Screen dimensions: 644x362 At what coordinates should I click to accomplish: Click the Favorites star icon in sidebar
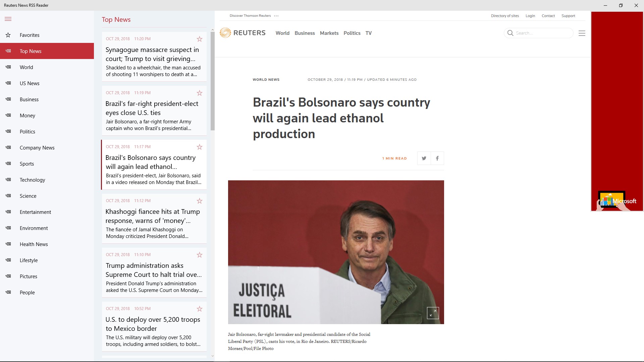tap(8, 35)
